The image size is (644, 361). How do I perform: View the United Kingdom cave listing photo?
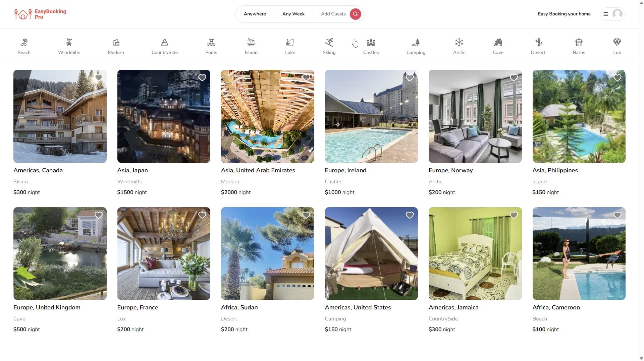pos(60,253)
